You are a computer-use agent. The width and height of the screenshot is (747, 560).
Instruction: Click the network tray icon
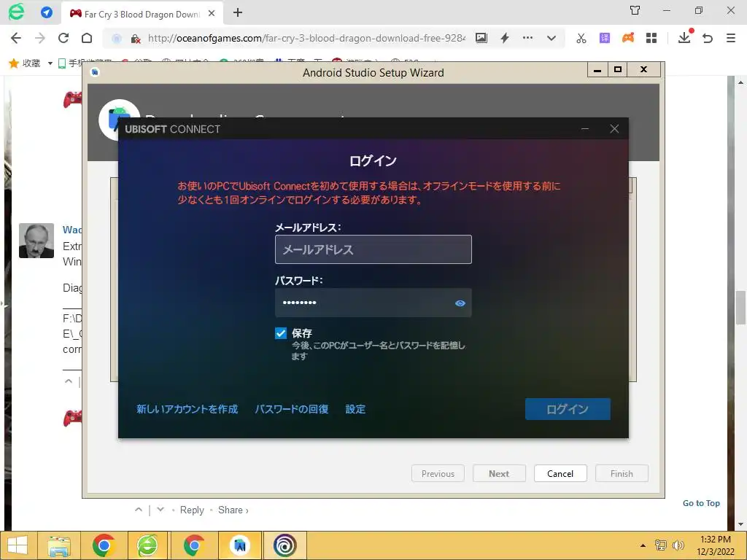(x=661, y=545)
